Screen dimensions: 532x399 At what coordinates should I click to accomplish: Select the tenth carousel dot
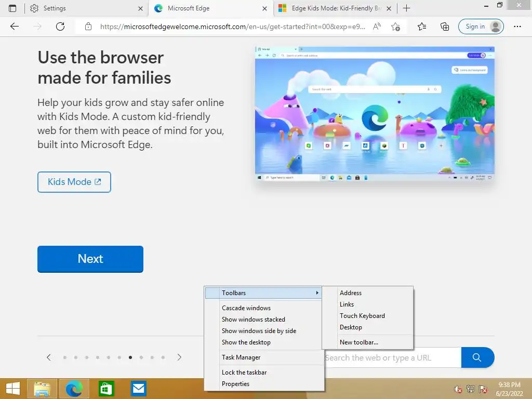(163, 357)
